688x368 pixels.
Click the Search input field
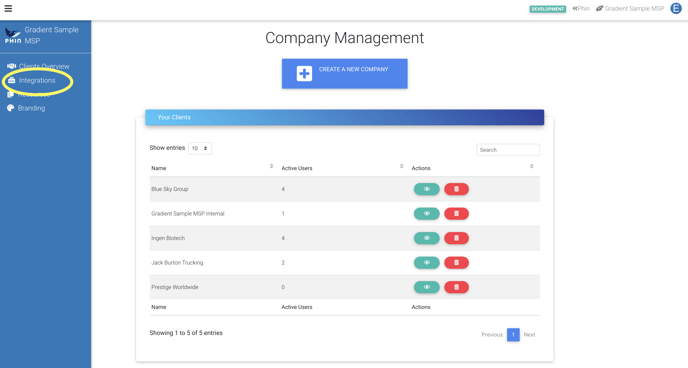[508, 150]
